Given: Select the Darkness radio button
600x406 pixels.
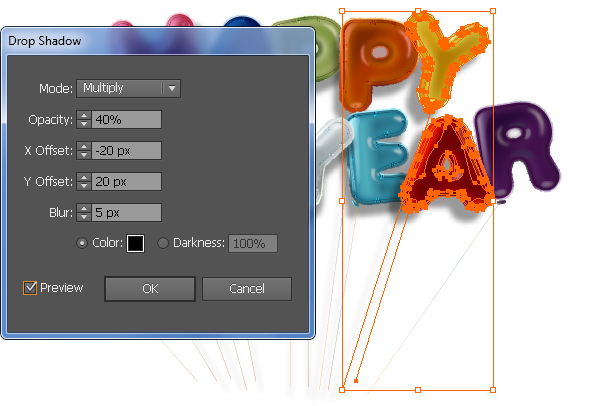Looking at the screenshot, I should [163, 243].
